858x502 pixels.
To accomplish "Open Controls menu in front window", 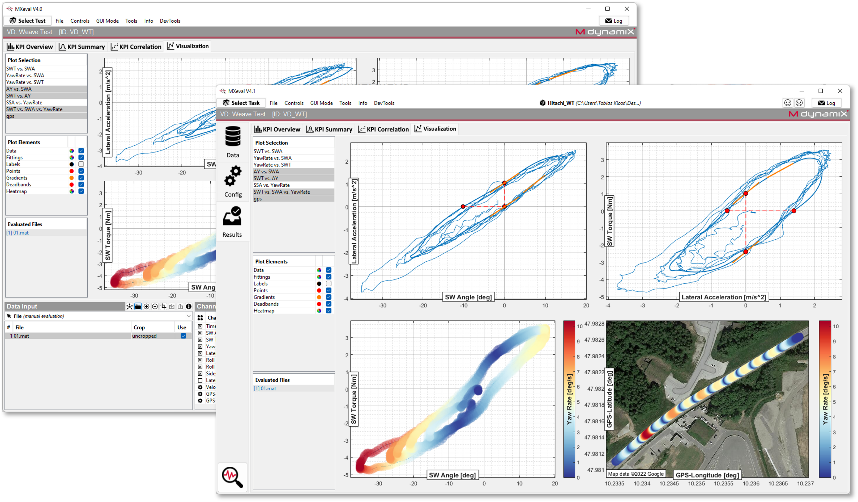I will tap(294, 103).
